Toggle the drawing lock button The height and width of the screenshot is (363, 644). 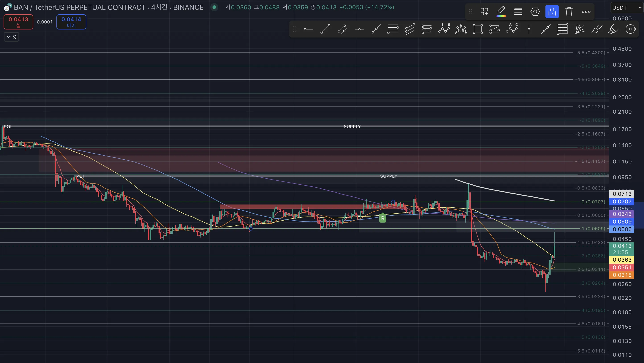[x=552, y=12]
